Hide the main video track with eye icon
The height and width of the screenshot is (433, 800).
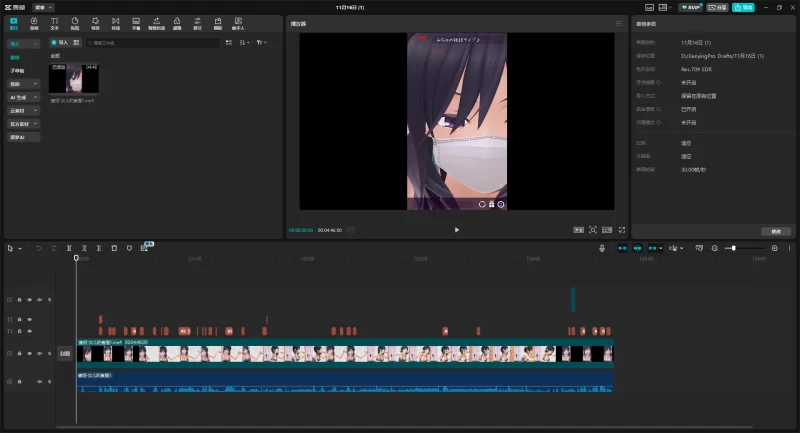tap(29, 353)
